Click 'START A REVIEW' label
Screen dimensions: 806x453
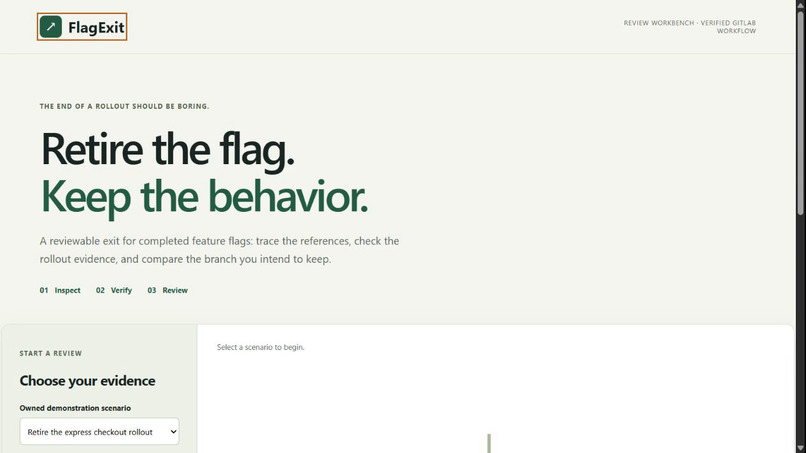(x=50, y=353)
